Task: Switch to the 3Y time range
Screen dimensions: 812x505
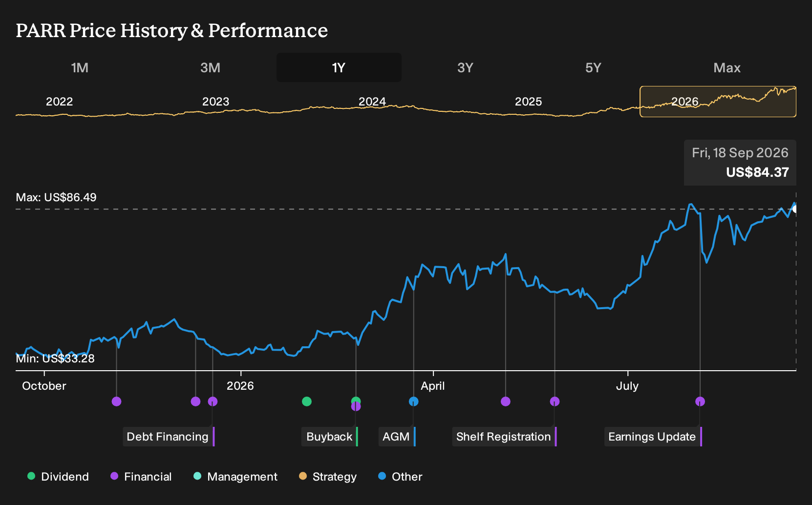Action: pyautogui.click(x=465, y=67)
